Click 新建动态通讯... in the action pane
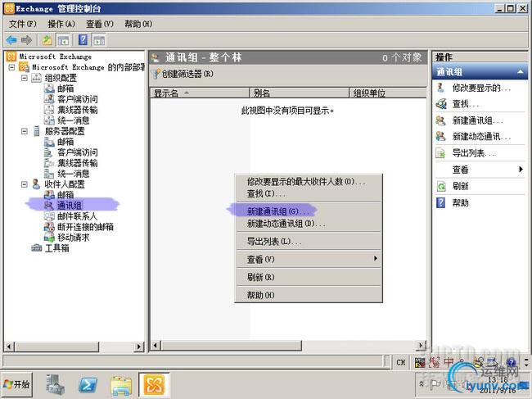532x399 pixels. pyautogui.click(x=480, y=137)
